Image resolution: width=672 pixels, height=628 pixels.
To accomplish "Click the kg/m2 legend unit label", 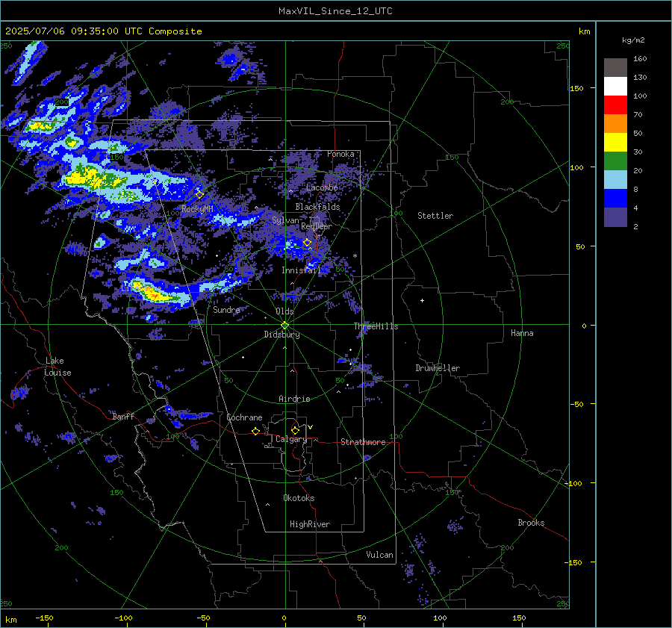I will 633,40.
